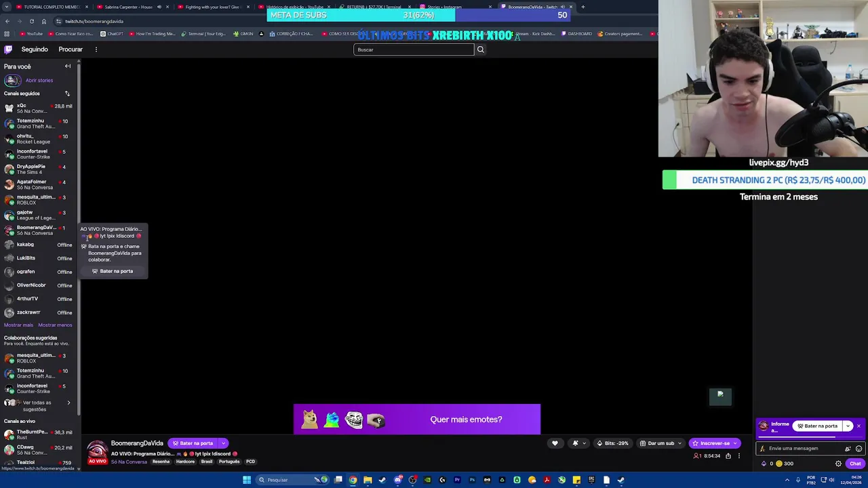Close the TUTORIAL COMPLETO MEMECOIN tab

[x=86, y=7]
